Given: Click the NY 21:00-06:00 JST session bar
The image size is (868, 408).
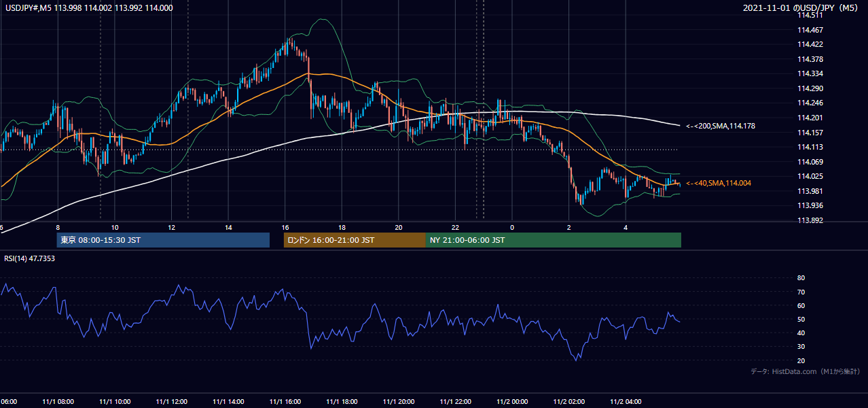Looking at the screenshot, I should click(x=554, y=240).
